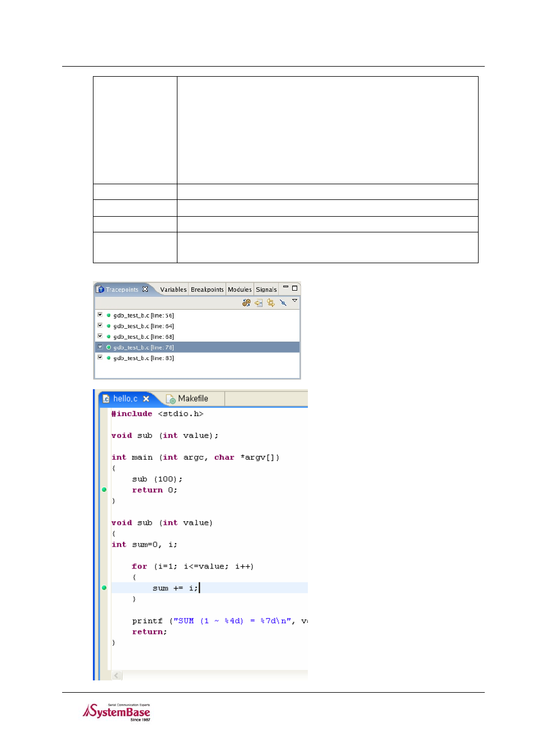Click the hello.c tab file icon
Screen dimensions: 534x756
106,399
